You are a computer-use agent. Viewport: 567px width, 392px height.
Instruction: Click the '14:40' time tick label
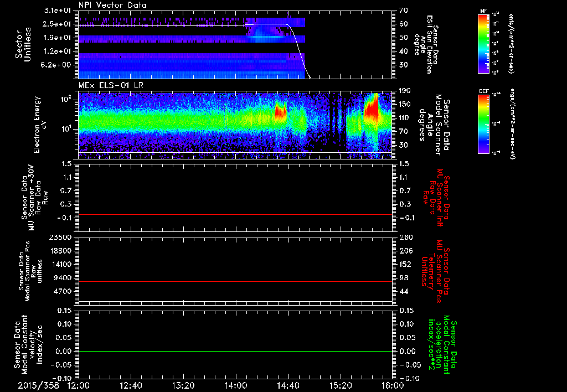click(288, 385)
